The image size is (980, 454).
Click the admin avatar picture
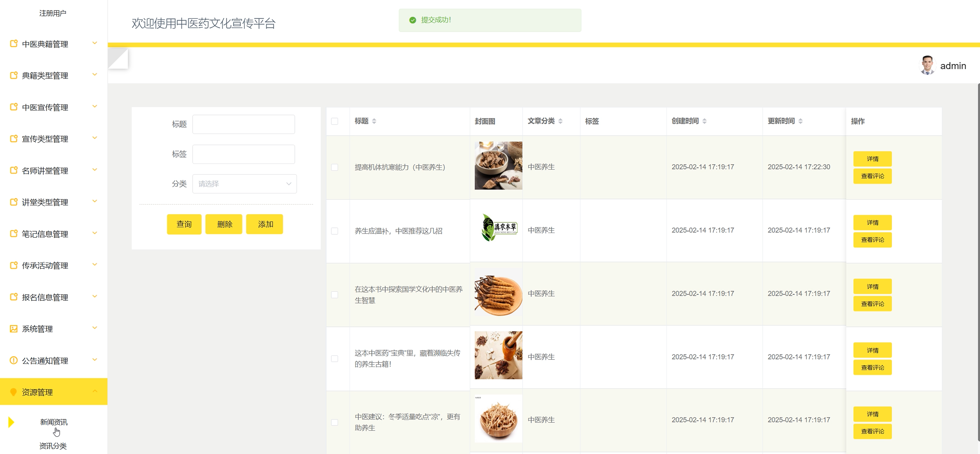click(927, 65)
